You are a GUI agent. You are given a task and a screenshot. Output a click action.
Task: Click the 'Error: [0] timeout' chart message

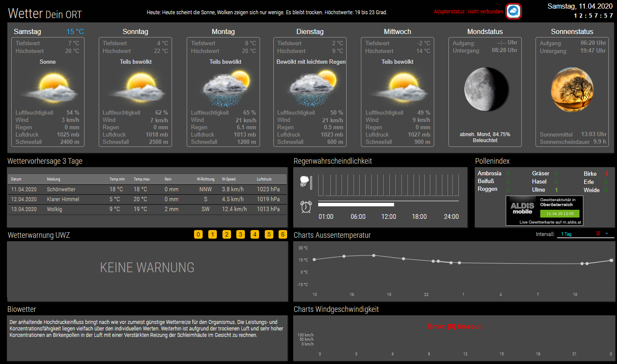pyautogui.click(x=454, y=327)
